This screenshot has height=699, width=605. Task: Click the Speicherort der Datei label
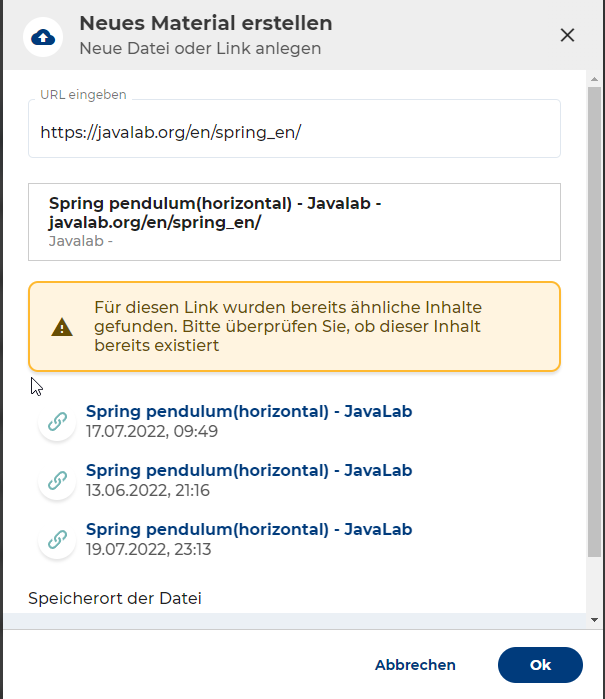[115, 599]
